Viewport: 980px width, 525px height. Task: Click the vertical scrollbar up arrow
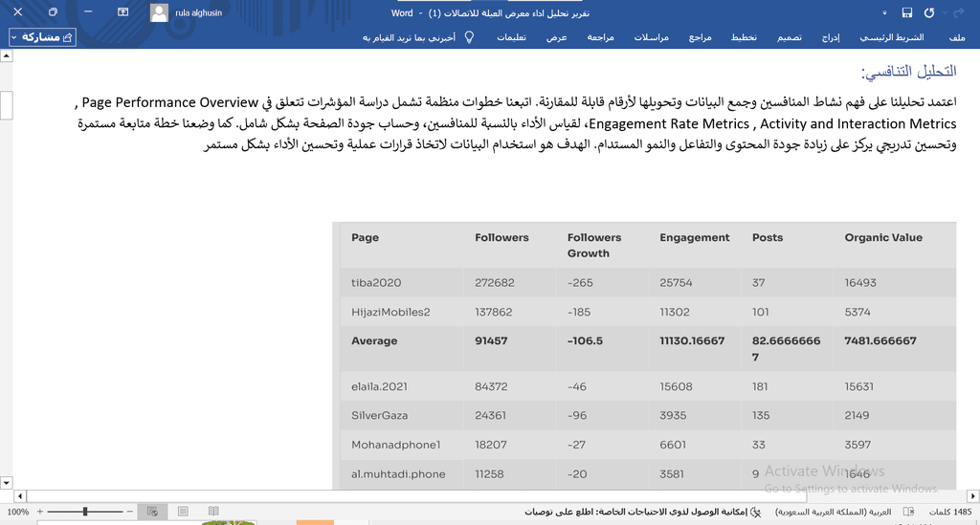[7, 55]
